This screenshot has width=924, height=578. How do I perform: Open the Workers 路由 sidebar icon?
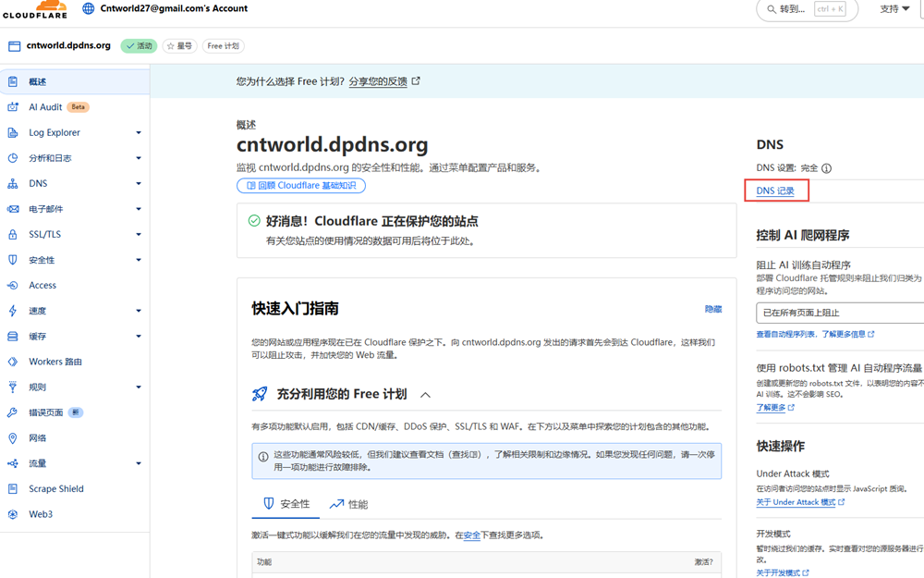[12, 362]
